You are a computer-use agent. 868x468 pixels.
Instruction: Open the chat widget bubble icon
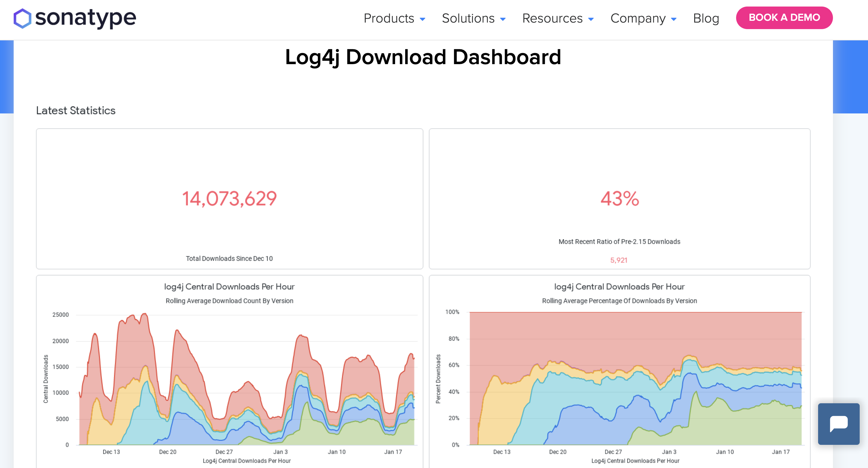tap(838, 423)
